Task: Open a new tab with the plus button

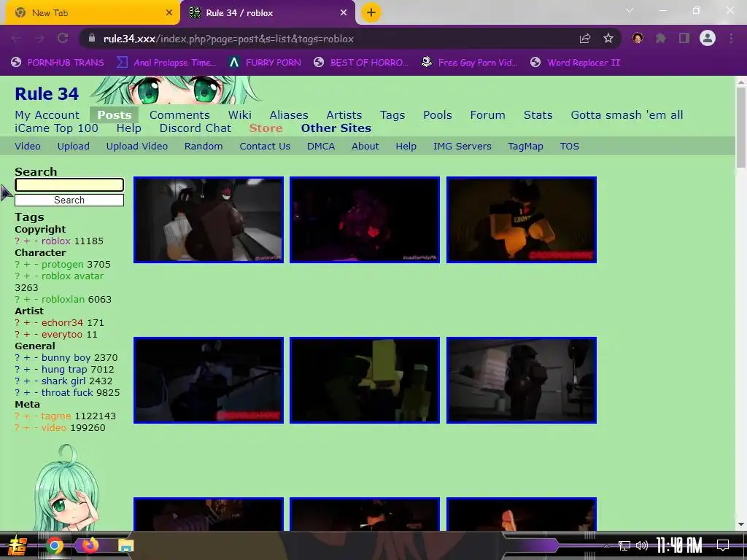Action: pyautogui.click(x=371, y=13)
